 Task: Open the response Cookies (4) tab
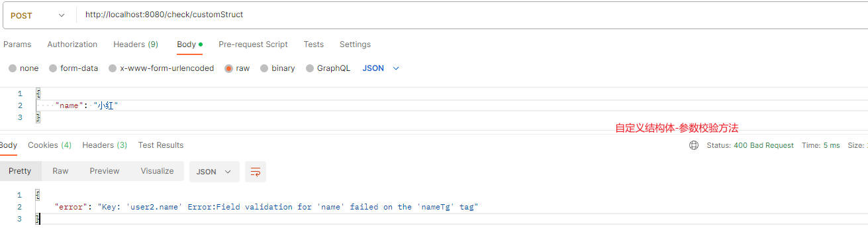click(x=49, y=145)
